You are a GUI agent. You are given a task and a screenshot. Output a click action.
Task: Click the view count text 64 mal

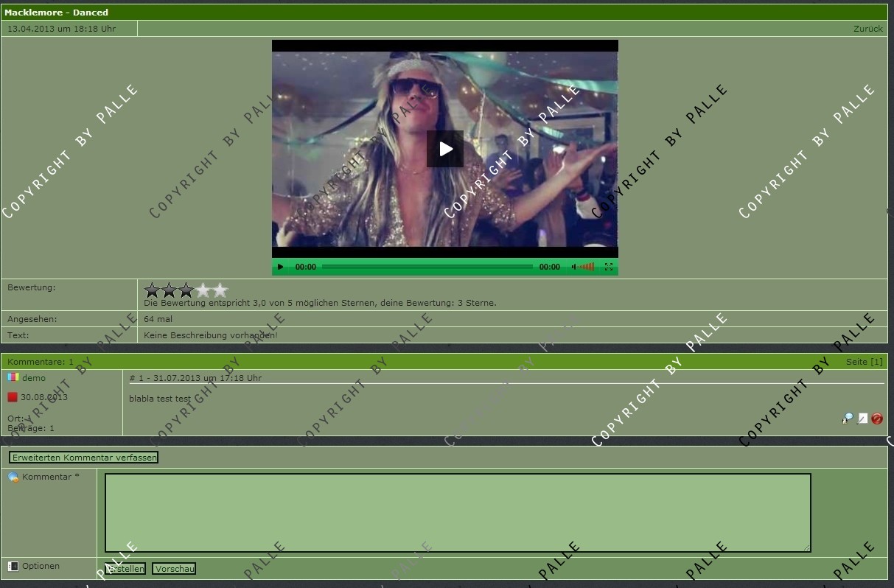tap(158, 319)
